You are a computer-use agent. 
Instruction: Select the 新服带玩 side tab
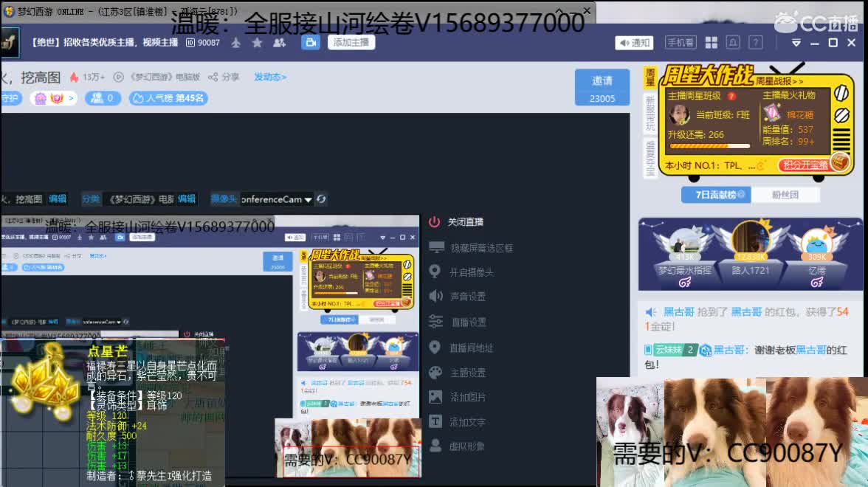(x=650, y=114)
